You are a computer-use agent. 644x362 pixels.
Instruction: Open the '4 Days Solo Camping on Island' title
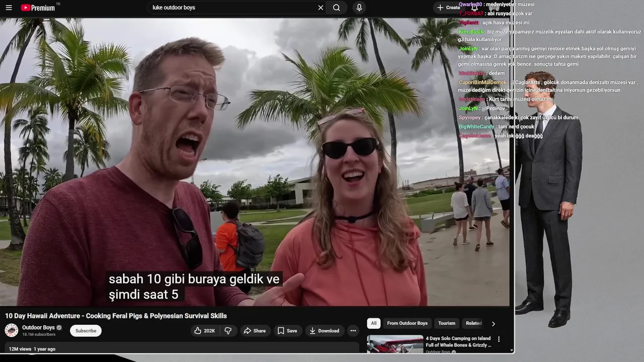(x=458, y=342)
